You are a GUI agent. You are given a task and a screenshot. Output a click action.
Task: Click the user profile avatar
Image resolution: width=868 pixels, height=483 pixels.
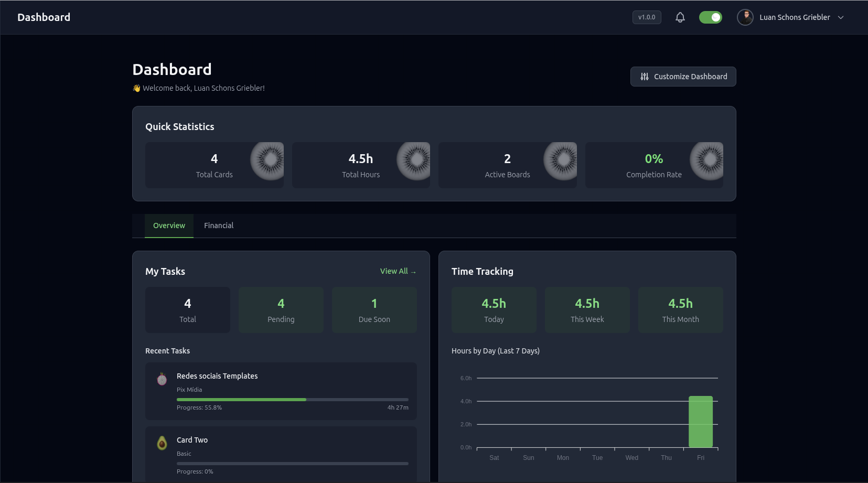(745, 17)
